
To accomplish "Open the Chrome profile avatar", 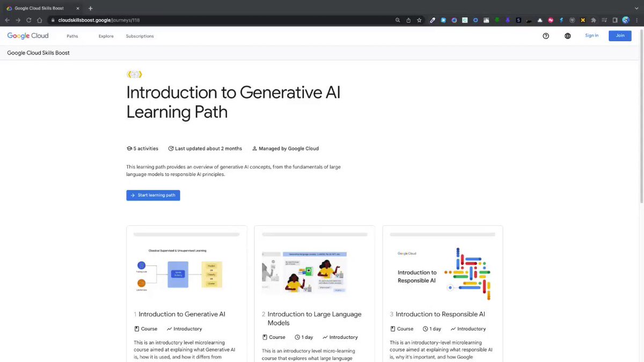I will point(626,20).
